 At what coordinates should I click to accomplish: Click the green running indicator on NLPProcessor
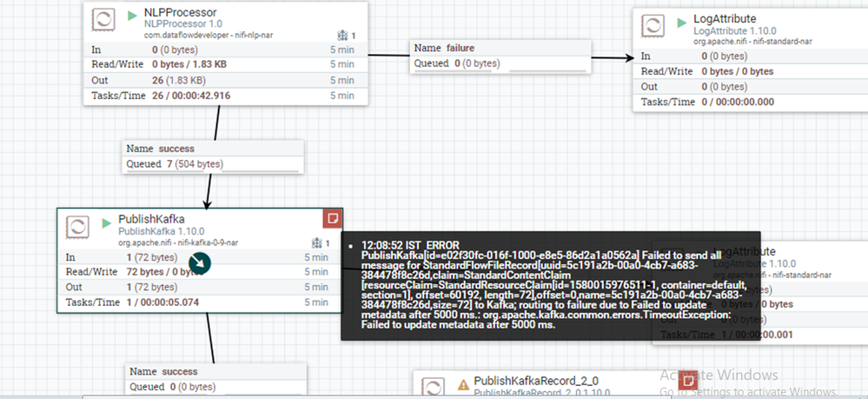pyautogui.click(x=132, y=16)
